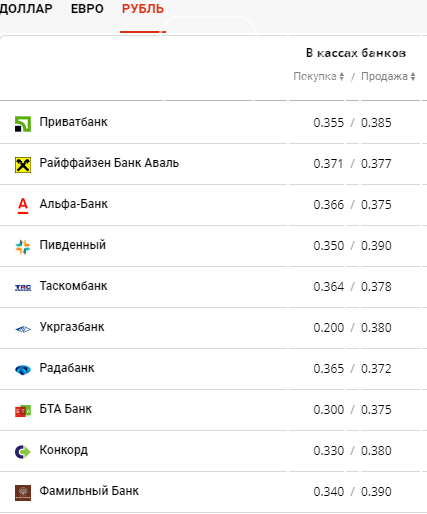Click the Пивденный bank logo icon
Viewport: 427px width, 514px height.
[x=23, y=247]
